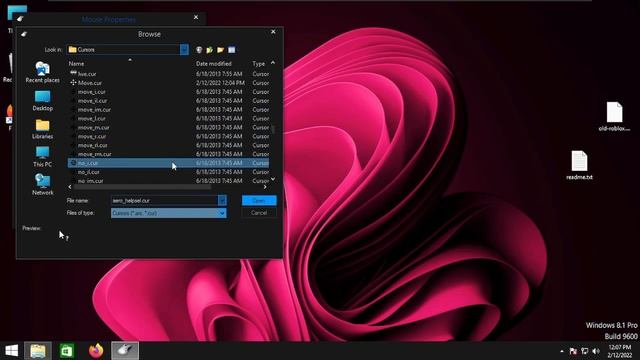Select the move_im.cur file
The height and width of the screenshot is (360, 640).
[x=94, y=110]
